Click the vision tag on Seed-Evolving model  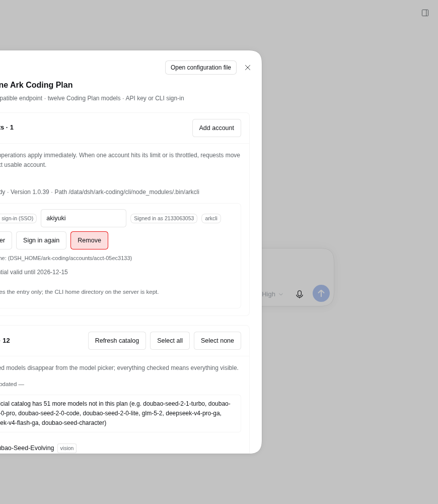click(67, 448)
